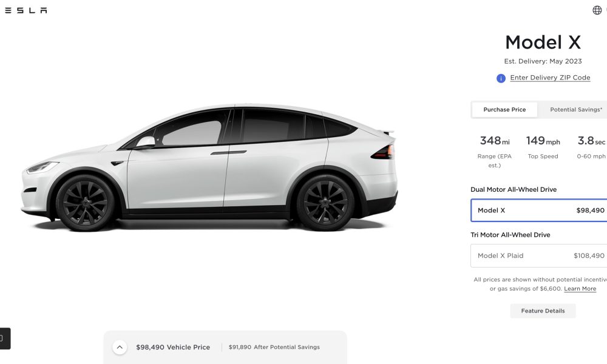This screenshot has height=364, width=607.
Task: Click the white Model X car image
Action: 209,167
